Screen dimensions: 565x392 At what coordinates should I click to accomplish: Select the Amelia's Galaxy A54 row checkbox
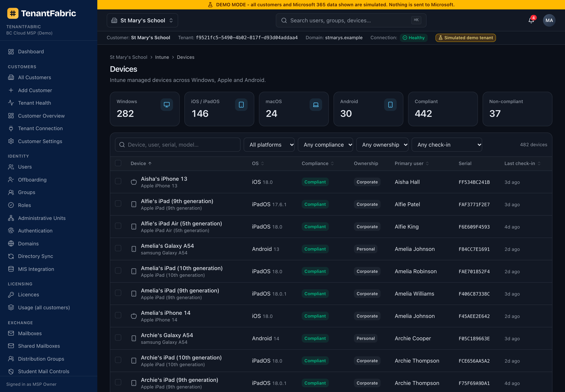pos(118,248)
